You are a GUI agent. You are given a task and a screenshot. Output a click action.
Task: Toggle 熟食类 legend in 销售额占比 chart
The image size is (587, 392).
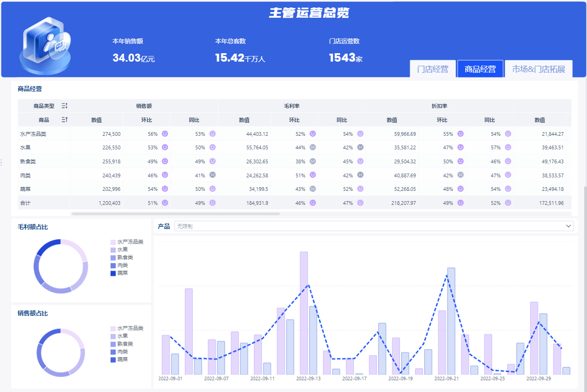122,343
